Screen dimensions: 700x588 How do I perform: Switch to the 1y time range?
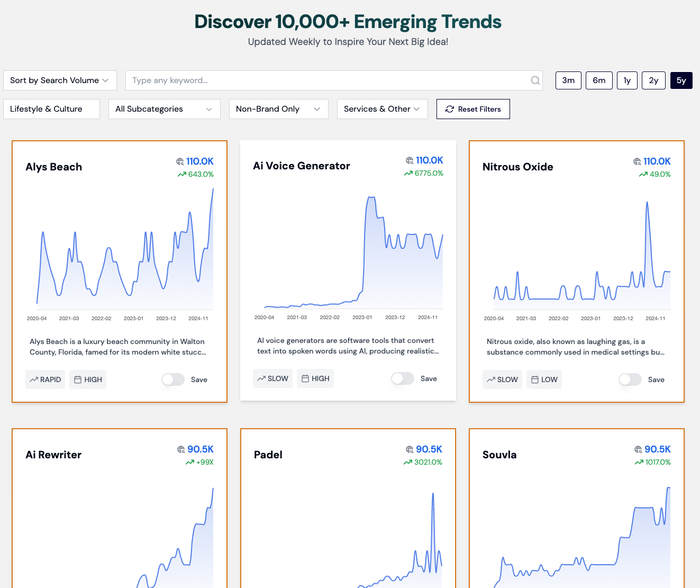[x=627, y=80]
